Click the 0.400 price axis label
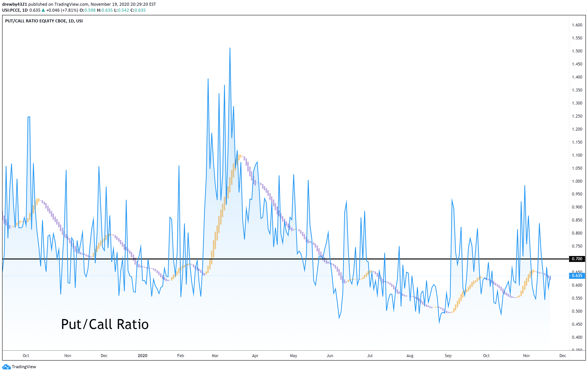588x373 pixels. [577, 337]
